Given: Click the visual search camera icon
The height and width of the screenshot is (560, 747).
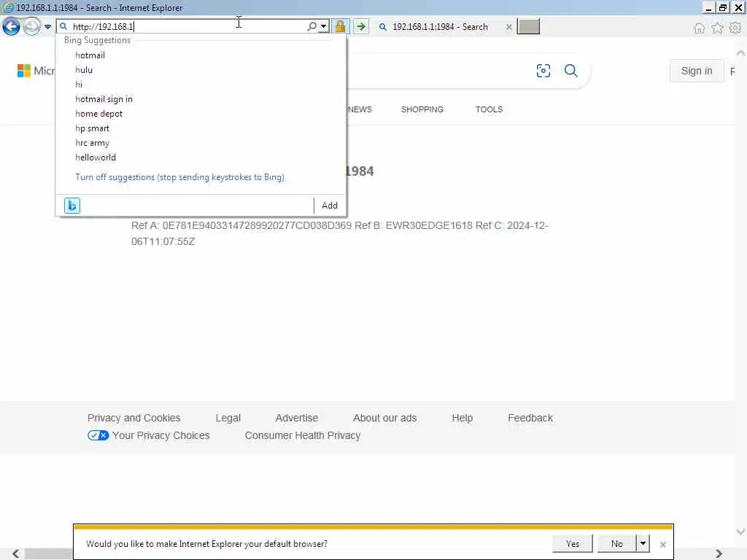Looking at the screenshot, I should coord(543,71).
